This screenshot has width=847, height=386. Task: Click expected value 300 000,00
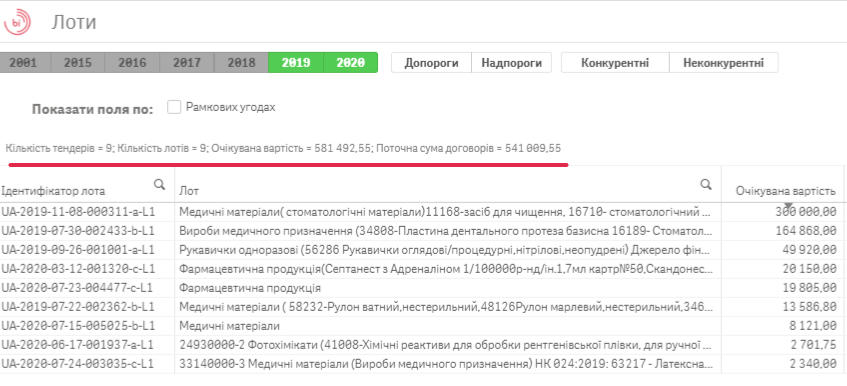click(806, 212)
